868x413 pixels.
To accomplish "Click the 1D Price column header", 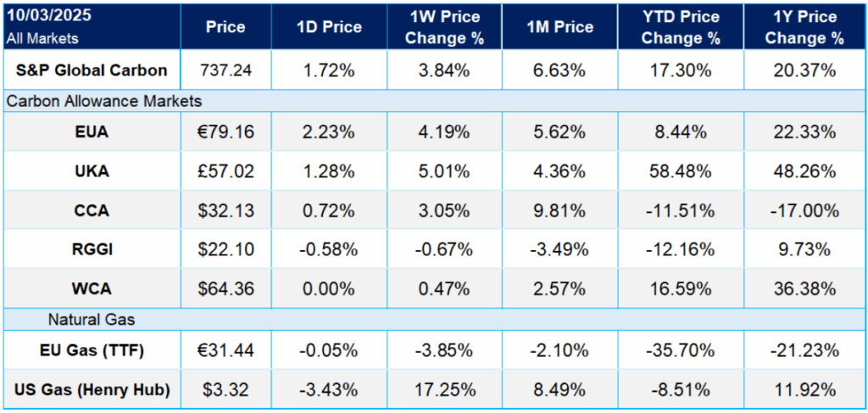I will 329,27.
